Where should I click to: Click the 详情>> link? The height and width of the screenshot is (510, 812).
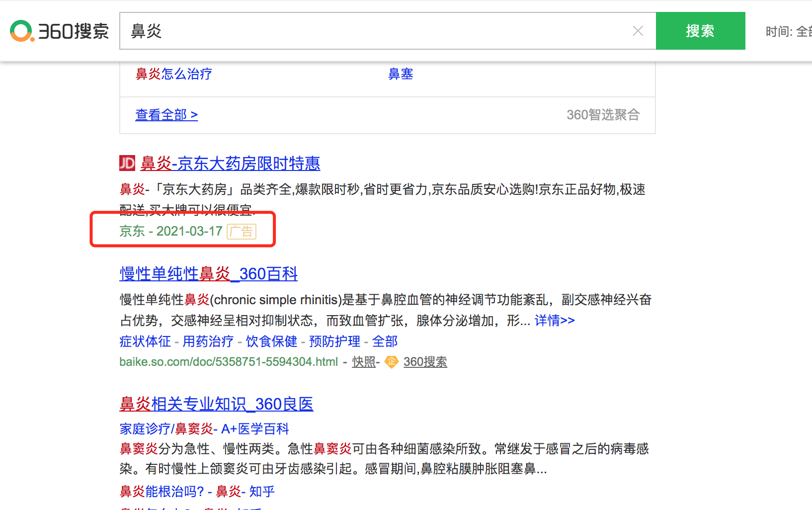coord(555,321)
